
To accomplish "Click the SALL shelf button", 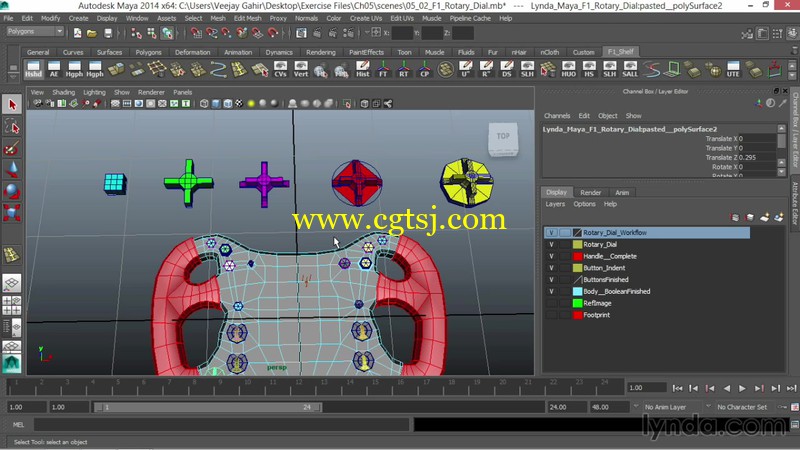I will 630,69.
